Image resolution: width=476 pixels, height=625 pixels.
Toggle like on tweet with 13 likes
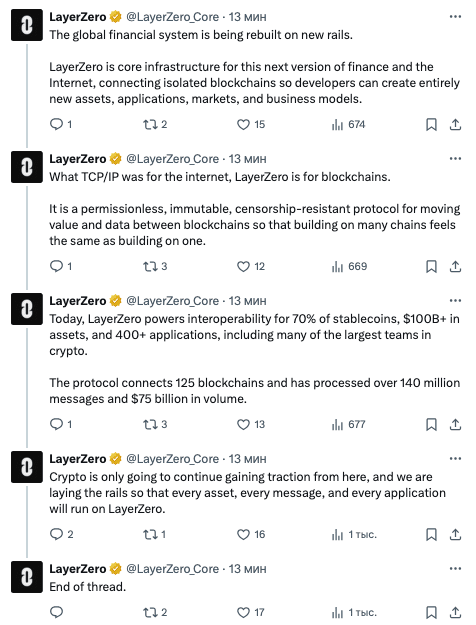(x=244, y=424)
